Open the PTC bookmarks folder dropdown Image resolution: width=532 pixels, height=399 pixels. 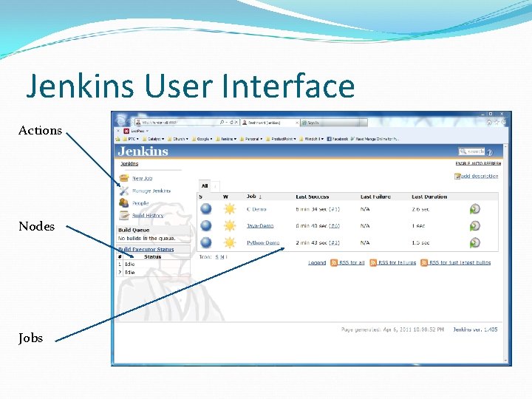[131, 139]
